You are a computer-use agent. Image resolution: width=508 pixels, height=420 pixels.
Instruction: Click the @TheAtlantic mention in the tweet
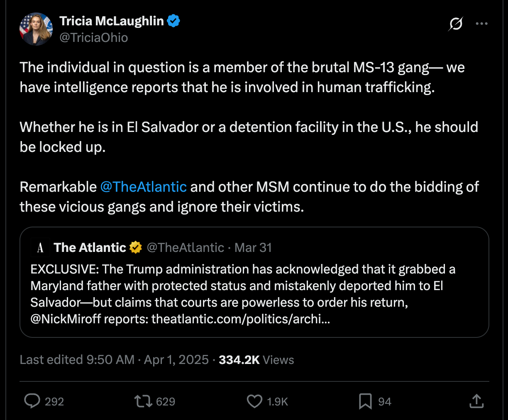pyautogui.click(x=144, y=187)
